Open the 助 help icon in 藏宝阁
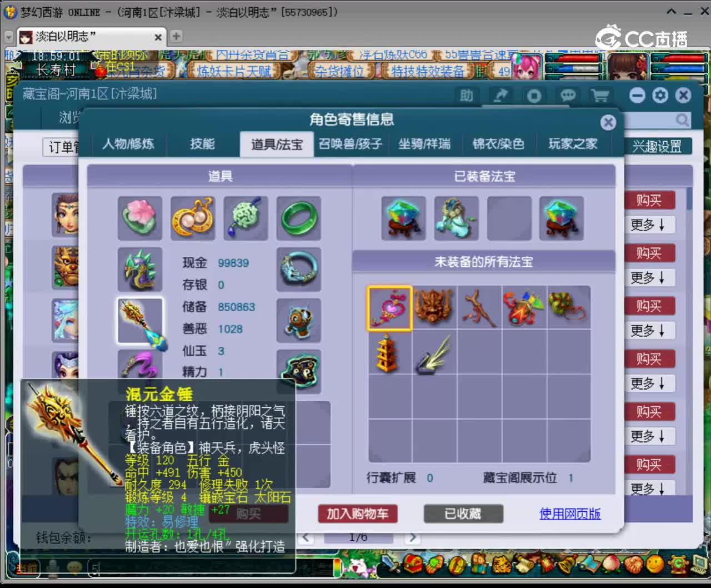711x588 pixels. pos(467,96)
